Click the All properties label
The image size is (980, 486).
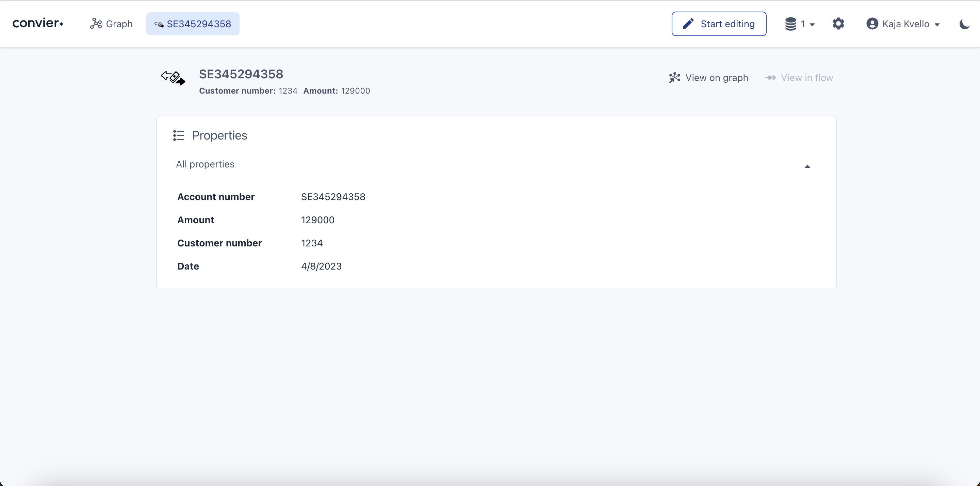(x=205, y=164)
